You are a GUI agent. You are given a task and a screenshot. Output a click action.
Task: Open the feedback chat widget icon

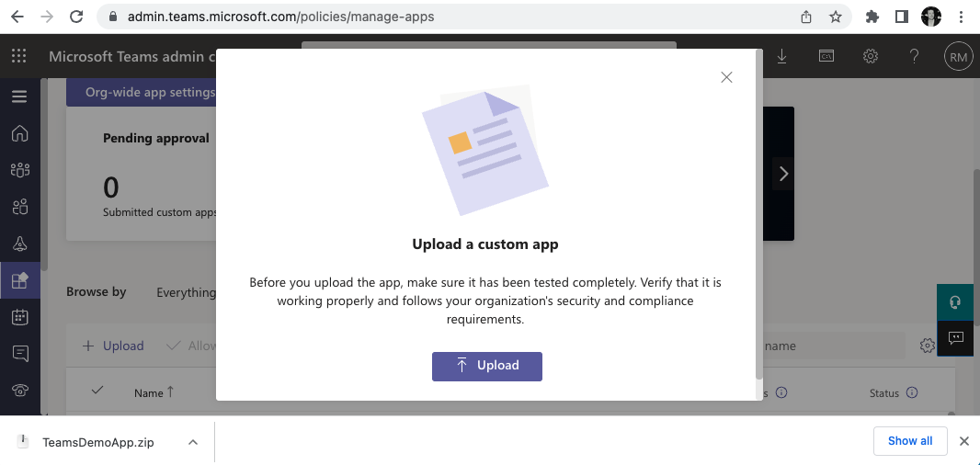click(955, 339)
